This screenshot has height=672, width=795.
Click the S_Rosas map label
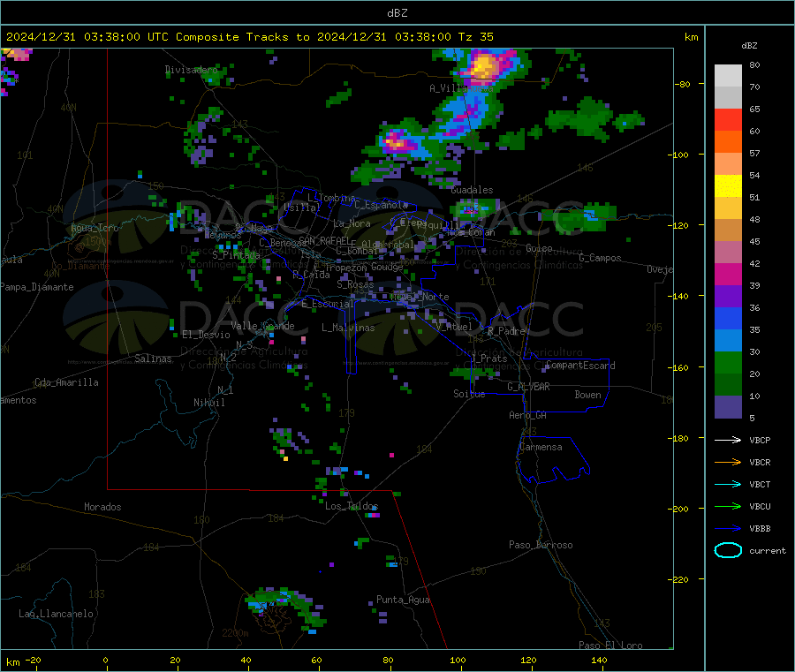coord(355,284)
